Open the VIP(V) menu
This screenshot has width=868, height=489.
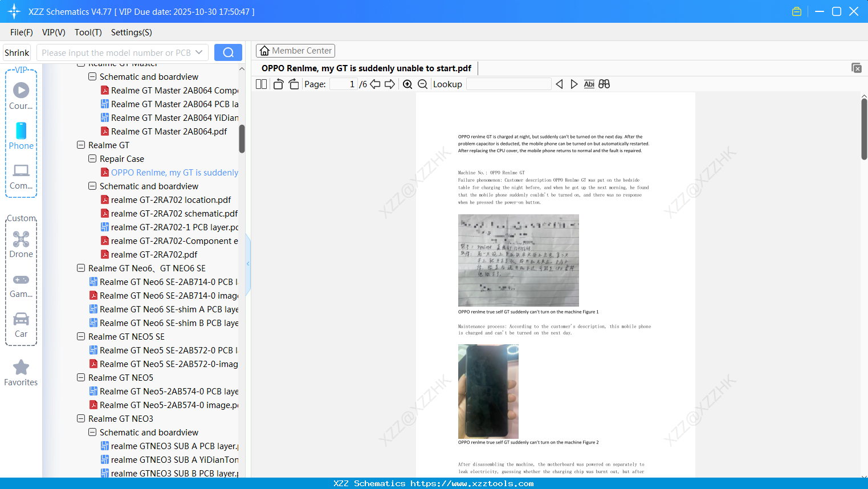pos(54,32)
